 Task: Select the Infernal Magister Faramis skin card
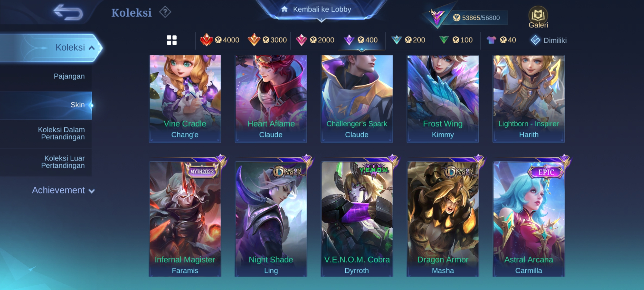pyautogui.click(x=185, y=219)
